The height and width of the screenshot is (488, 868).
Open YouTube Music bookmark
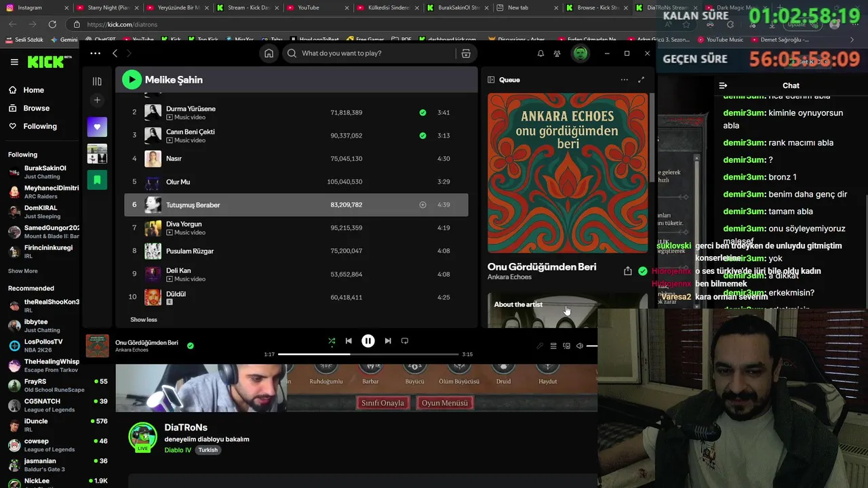721,39
